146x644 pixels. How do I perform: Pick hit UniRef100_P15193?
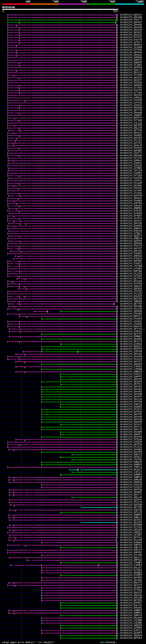tap(131, 487)
